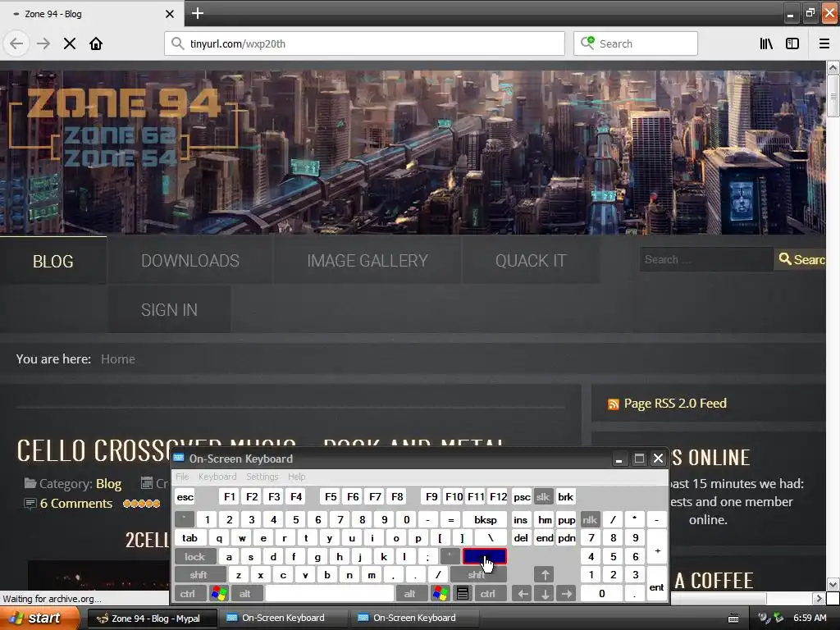
Task: Open the IMAGE GALLERY navigation tab
Action: click(x=367, y=260)
